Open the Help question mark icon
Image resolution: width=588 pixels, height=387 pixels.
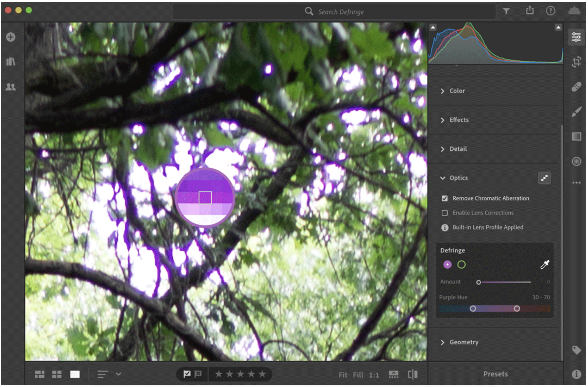click(x=550, y=11)
